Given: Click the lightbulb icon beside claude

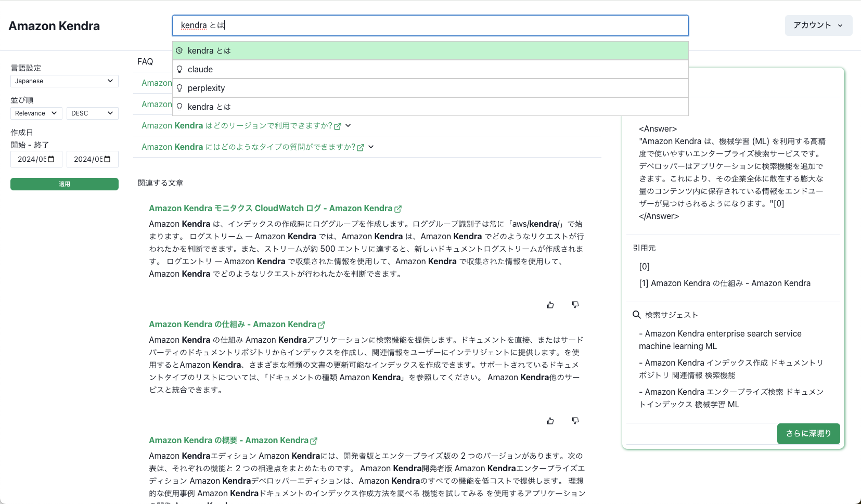Looking at the screenshot, I should [179, 69].
